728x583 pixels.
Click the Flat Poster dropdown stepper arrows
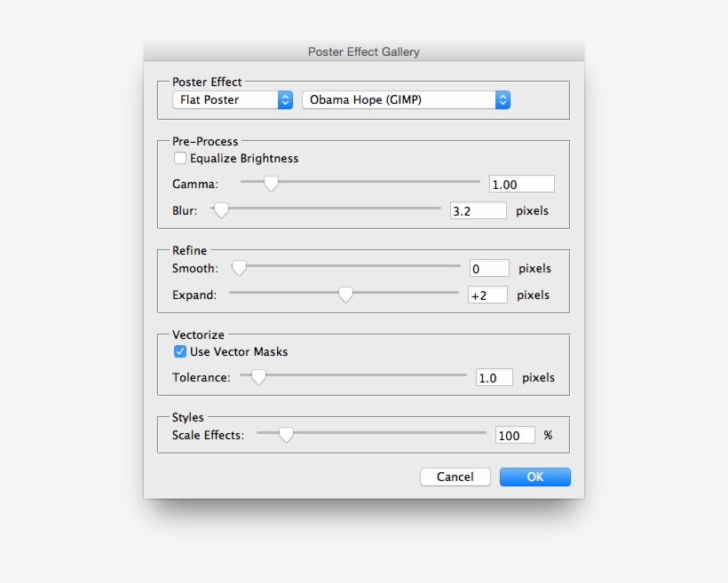point(285,99)
